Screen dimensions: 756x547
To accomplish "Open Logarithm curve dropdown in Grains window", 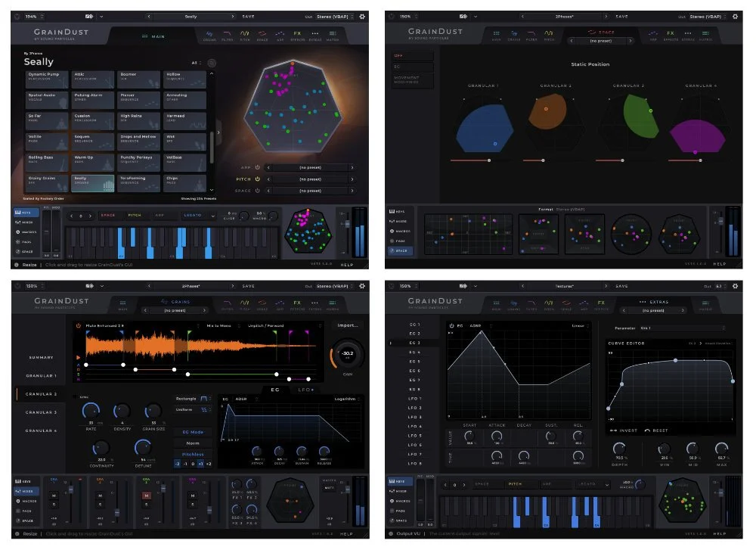I will (x=347, y=399).
